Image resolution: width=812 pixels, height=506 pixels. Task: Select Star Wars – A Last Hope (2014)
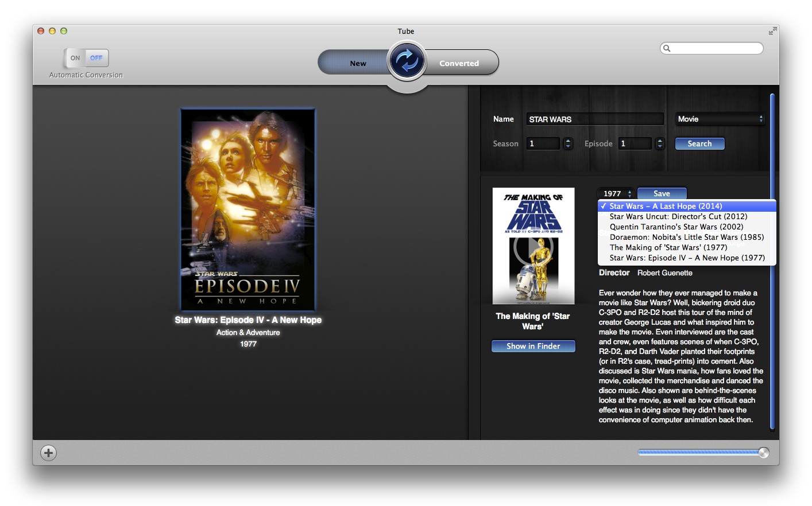pos(687,206)
